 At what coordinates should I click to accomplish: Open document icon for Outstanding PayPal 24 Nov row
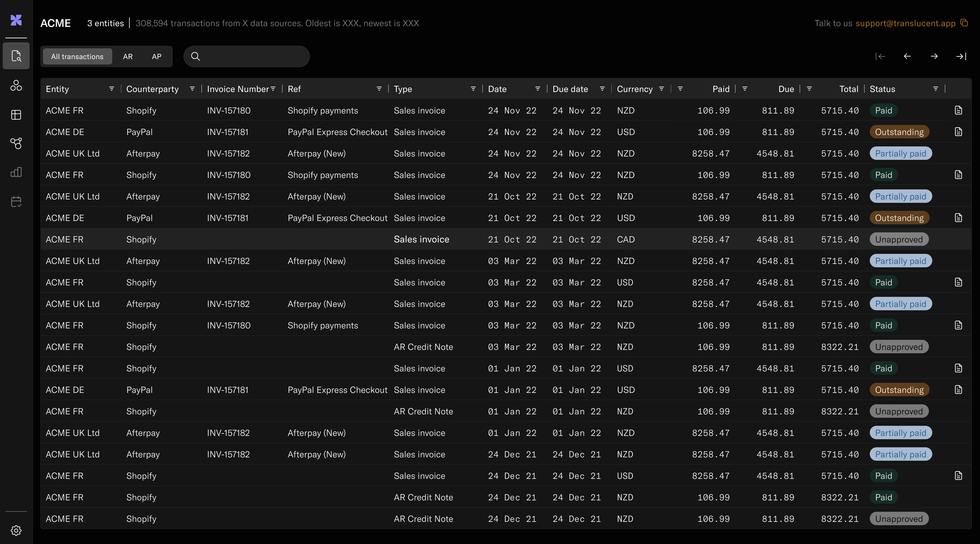click(958, 132)
